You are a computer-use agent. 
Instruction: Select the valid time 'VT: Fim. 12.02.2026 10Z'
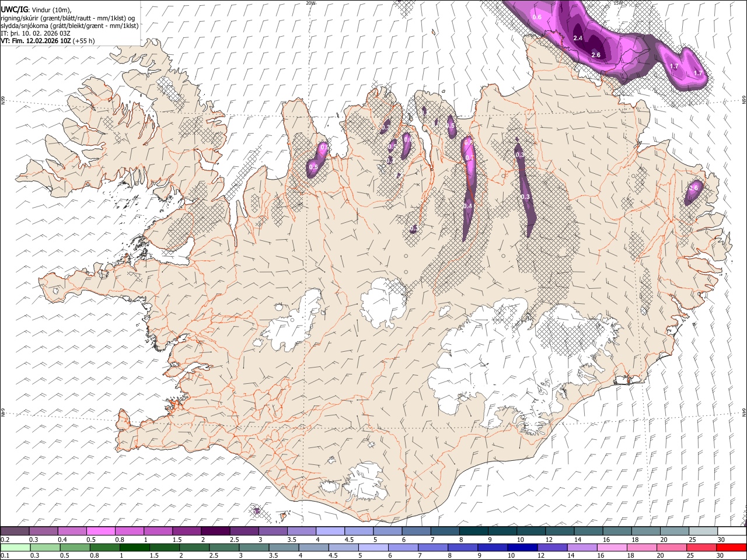[36, 41]
